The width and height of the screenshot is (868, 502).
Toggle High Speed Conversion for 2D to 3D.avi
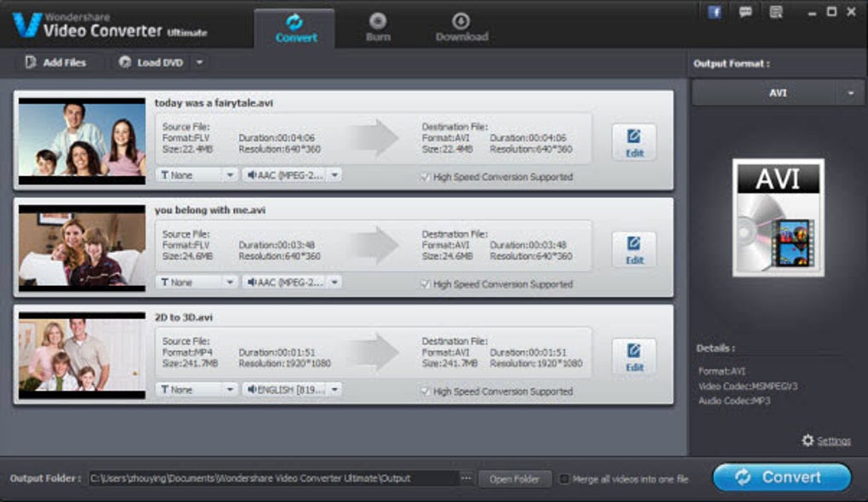pos(425,392)
